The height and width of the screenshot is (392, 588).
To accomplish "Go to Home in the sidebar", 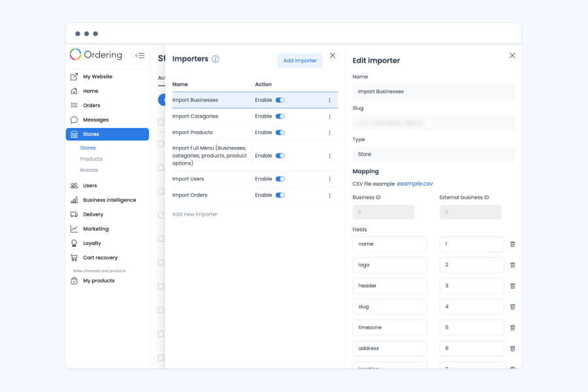I will [90, 91].
